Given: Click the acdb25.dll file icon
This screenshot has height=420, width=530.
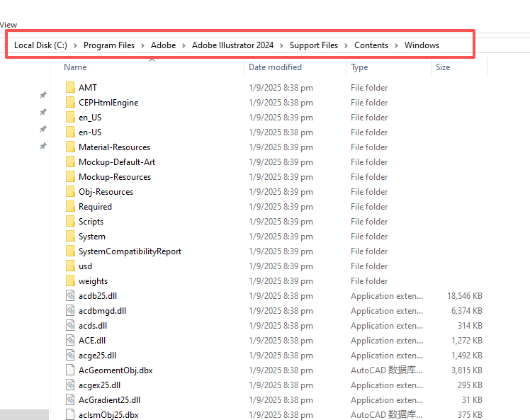Looking at the screenshot, I should coord(69,296).
